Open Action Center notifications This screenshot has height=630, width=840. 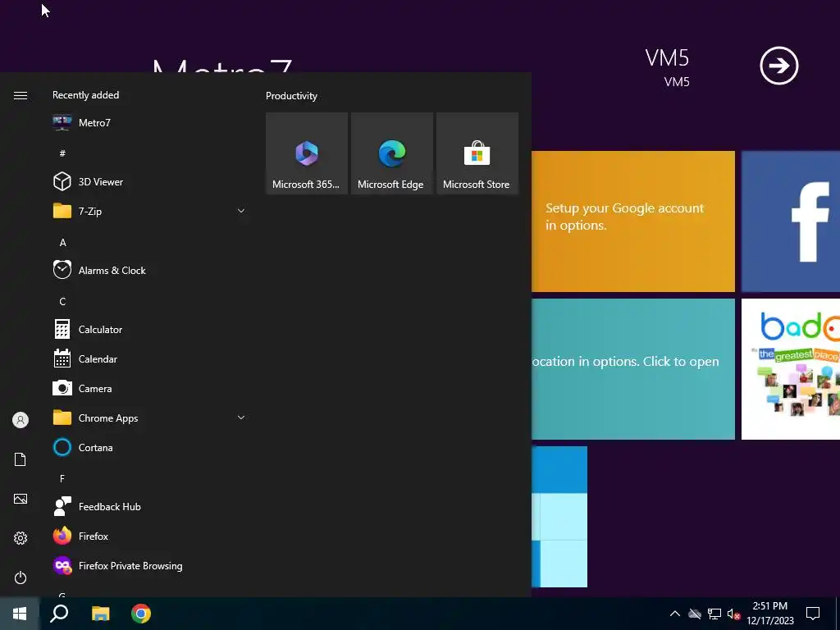click(x=813, y=614)
